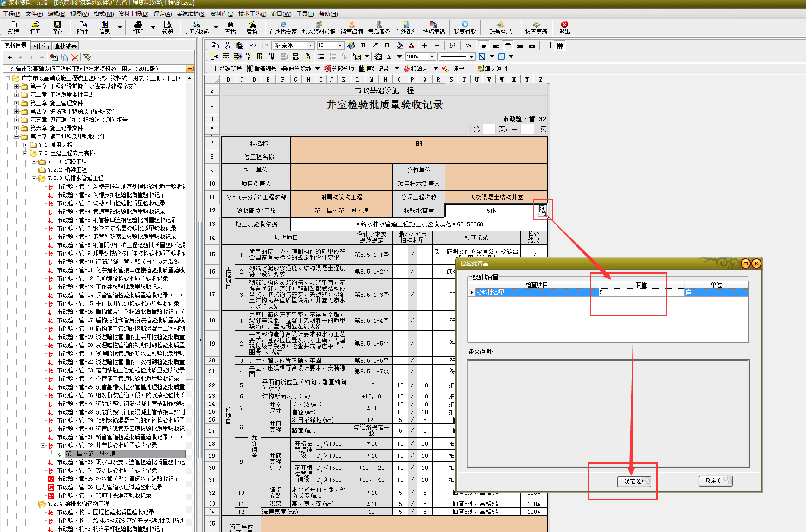
Task: Click the paste clipboard icon
Action: pos(239,45)
